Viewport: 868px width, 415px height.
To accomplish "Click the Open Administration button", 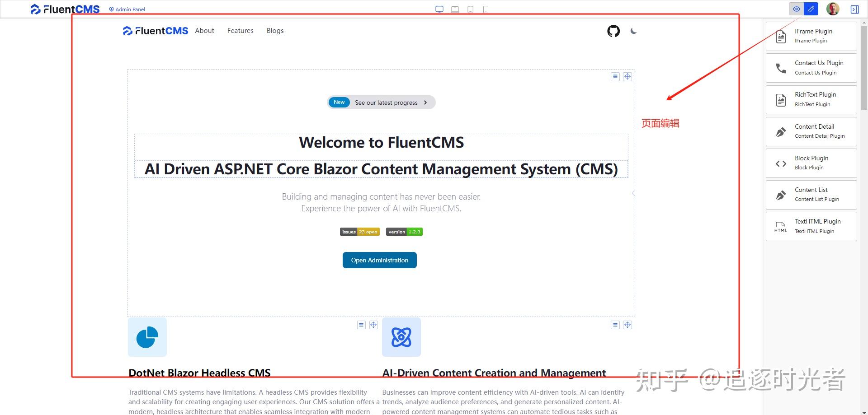I will (x=379, y=260).
